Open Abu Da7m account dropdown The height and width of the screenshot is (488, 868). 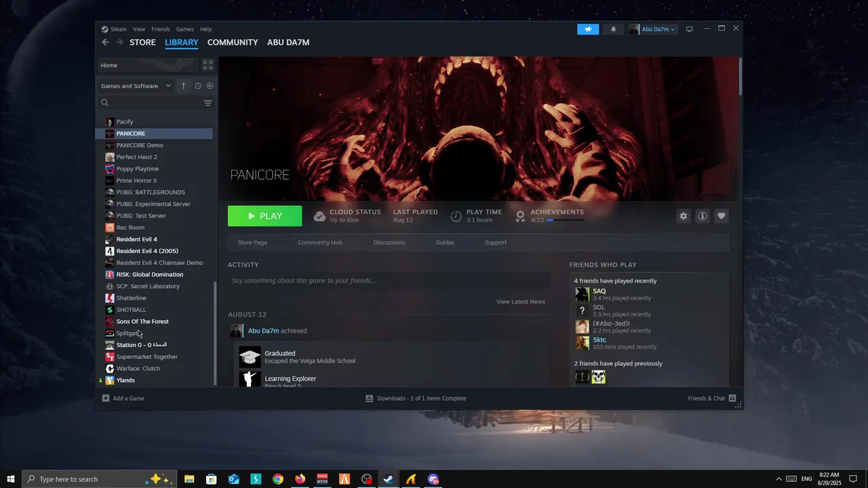tap(652, 29)
